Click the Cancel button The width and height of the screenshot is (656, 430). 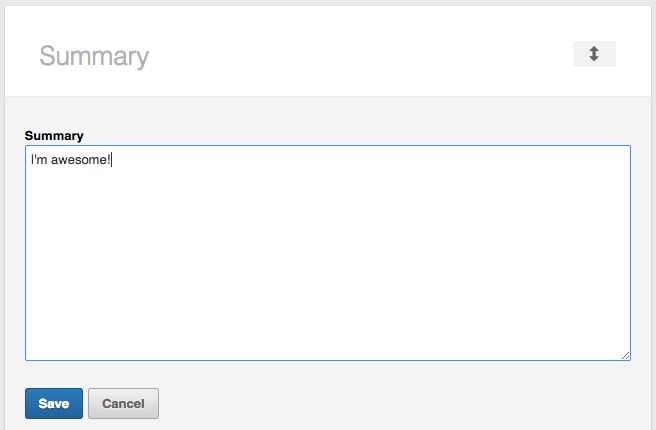point(123,403)
